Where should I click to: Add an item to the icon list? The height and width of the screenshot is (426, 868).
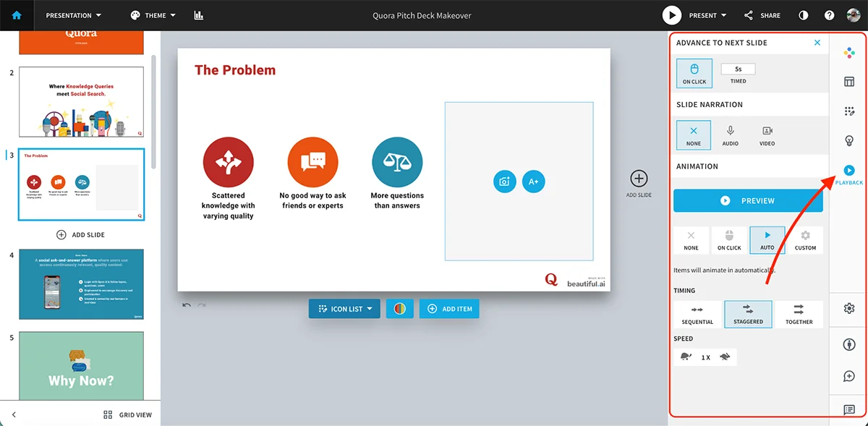449,309
